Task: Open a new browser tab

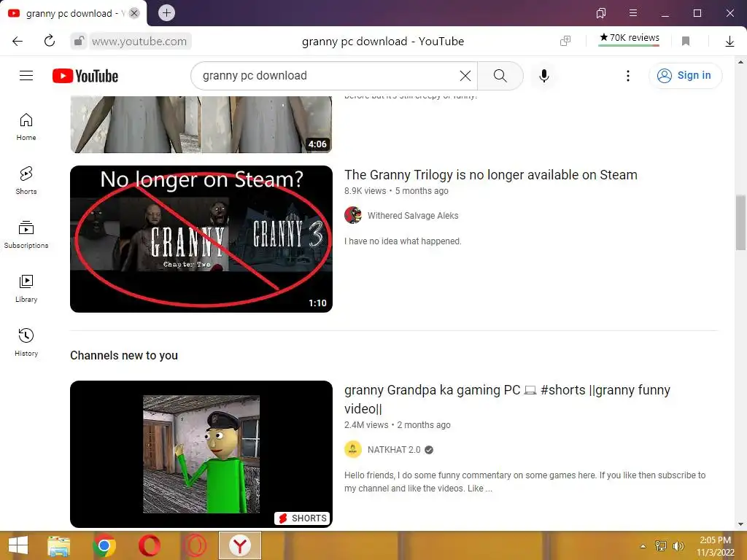Action: click(x=167, y=13)
